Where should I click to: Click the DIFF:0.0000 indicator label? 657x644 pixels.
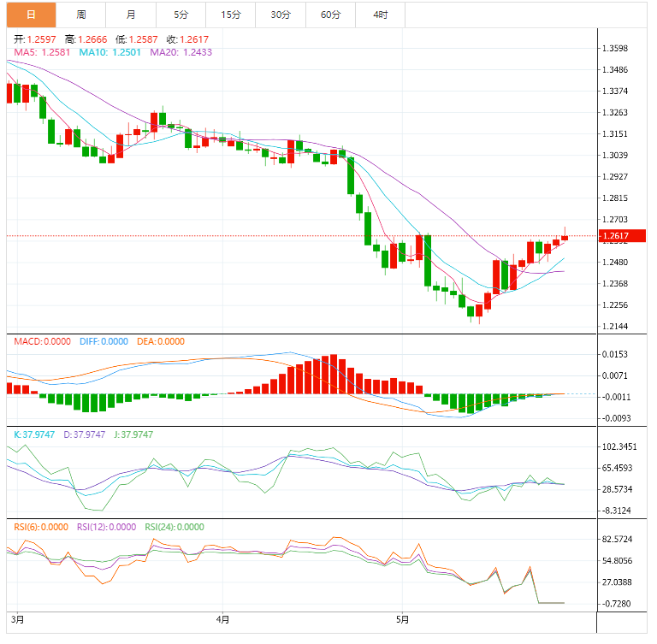click(104, 341)
